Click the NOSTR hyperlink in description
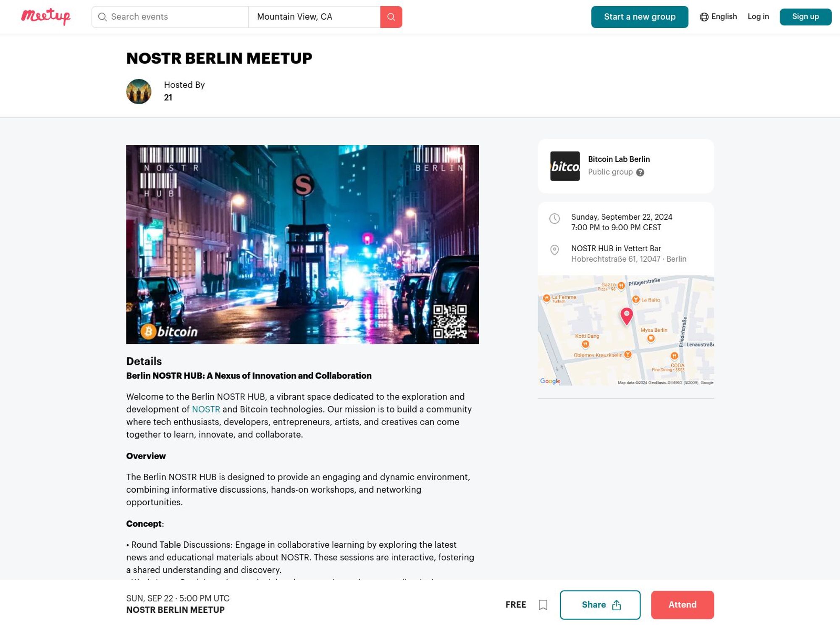This screenshot has height=630, width=840. 205,409
